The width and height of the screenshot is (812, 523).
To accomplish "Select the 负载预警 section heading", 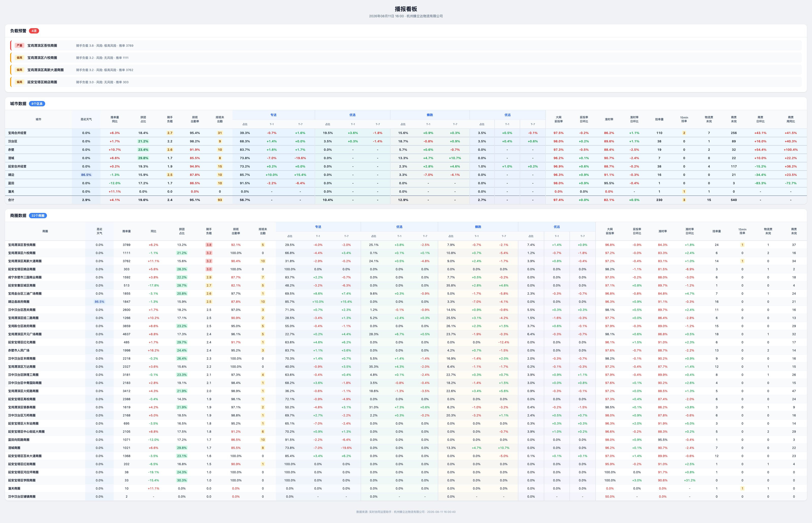I will (18, 31).
